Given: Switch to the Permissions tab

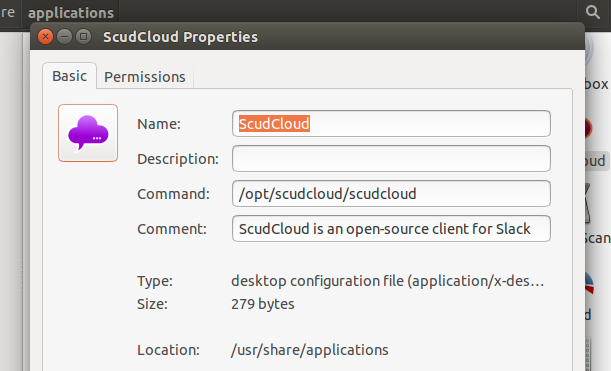Looking at the screenshot, I should (145, 77).
